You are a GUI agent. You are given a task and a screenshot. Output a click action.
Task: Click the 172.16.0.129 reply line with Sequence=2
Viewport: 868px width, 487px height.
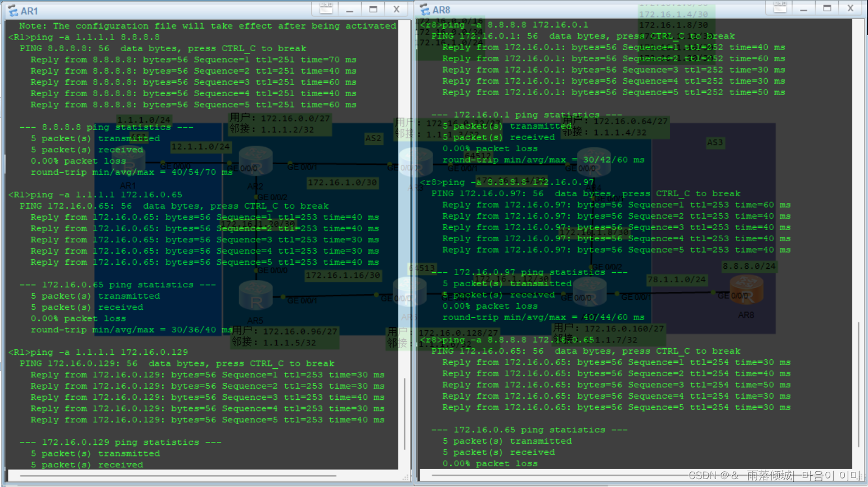pyautogui.click(x=208, y=386)
